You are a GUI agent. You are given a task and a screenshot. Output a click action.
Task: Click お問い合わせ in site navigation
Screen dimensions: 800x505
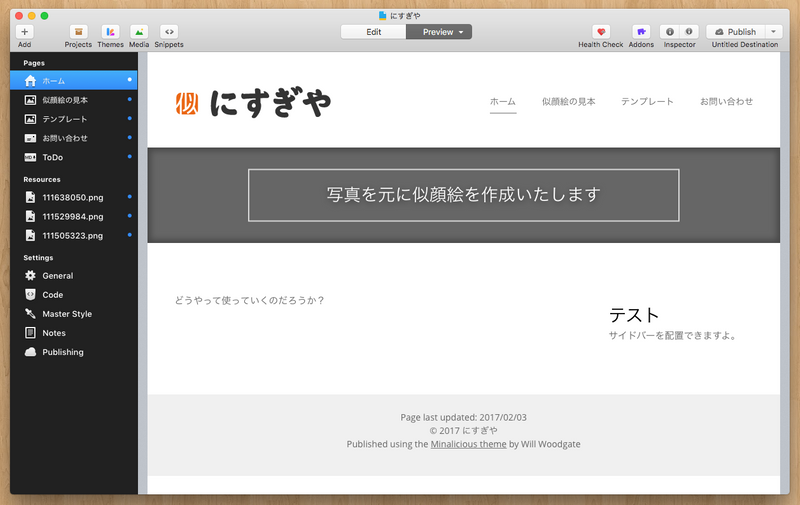tap(727, 102)
